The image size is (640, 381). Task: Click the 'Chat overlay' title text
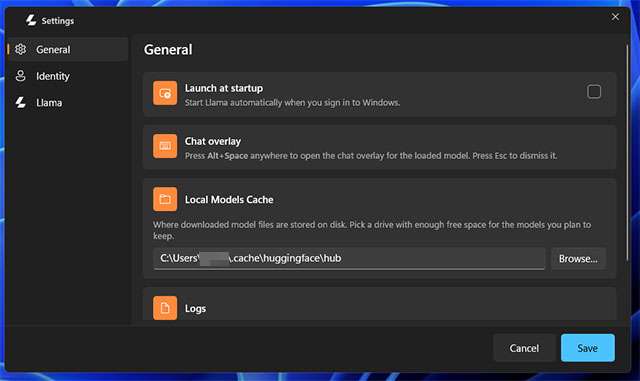(213, 141)
